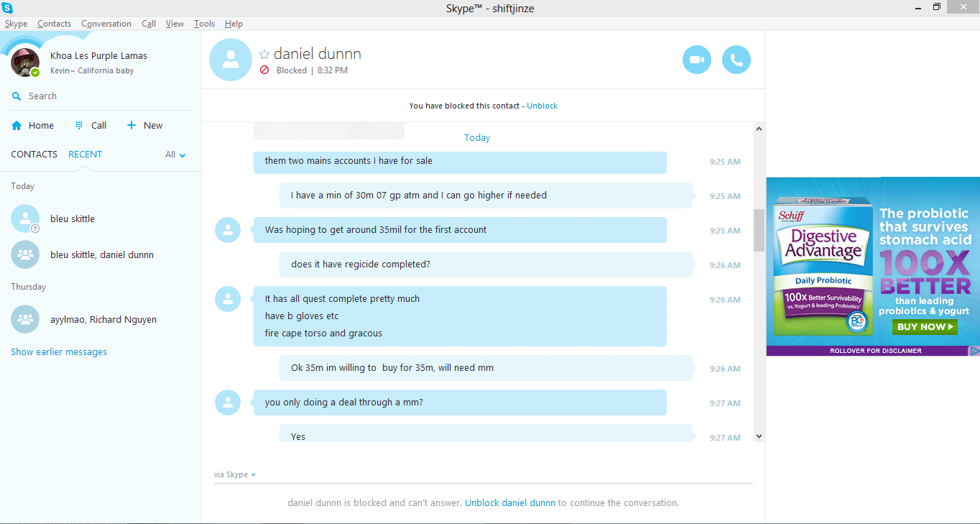Click the Digestive Advantage ad image
980x524 pixels.
pos(873,266)
